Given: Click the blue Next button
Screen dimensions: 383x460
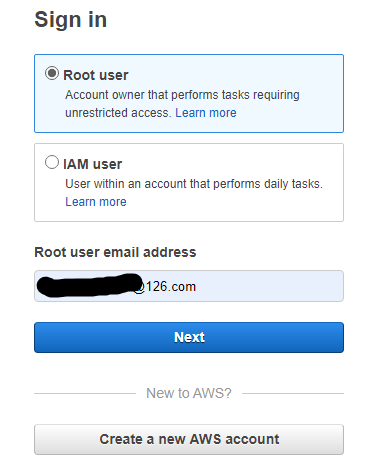Looking at the screenshot, I should tap(189, 337).
